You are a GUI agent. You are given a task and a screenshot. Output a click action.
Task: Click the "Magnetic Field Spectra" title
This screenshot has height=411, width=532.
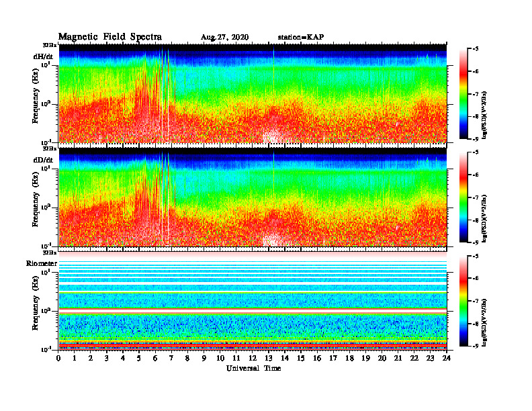110,37
